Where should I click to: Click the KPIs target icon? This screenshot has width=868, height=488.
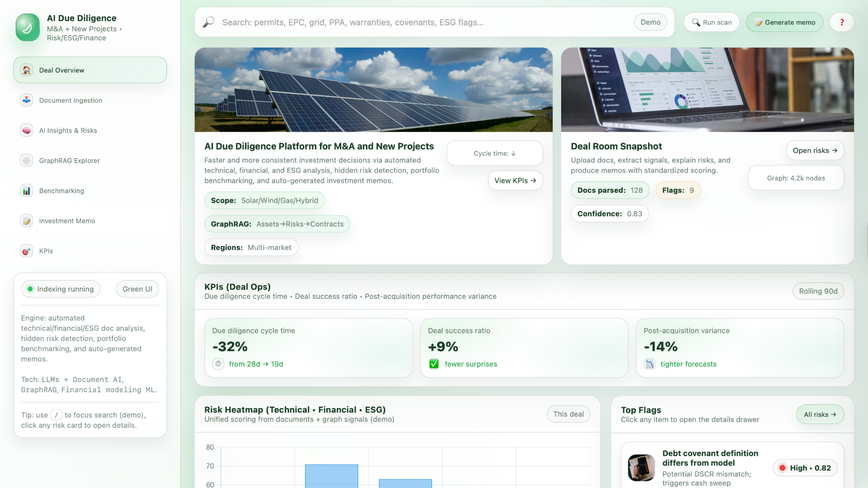[26, 251]
